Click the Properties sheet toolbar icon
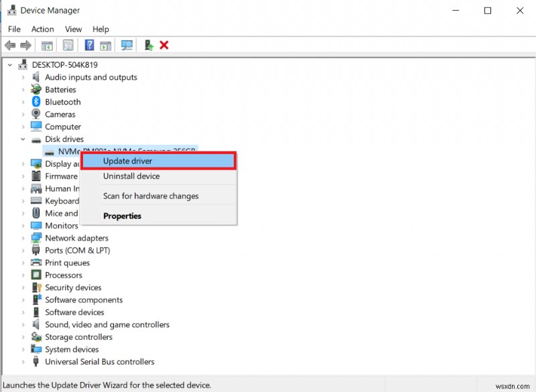 click(68, 45)
